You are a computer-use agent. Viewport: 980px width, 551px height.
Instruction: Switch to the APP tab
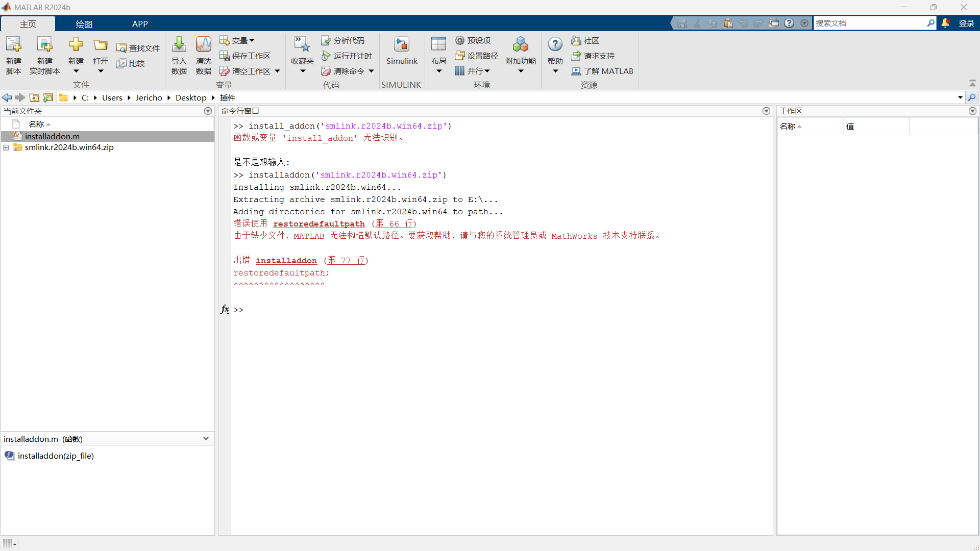(x=140, y=24)
